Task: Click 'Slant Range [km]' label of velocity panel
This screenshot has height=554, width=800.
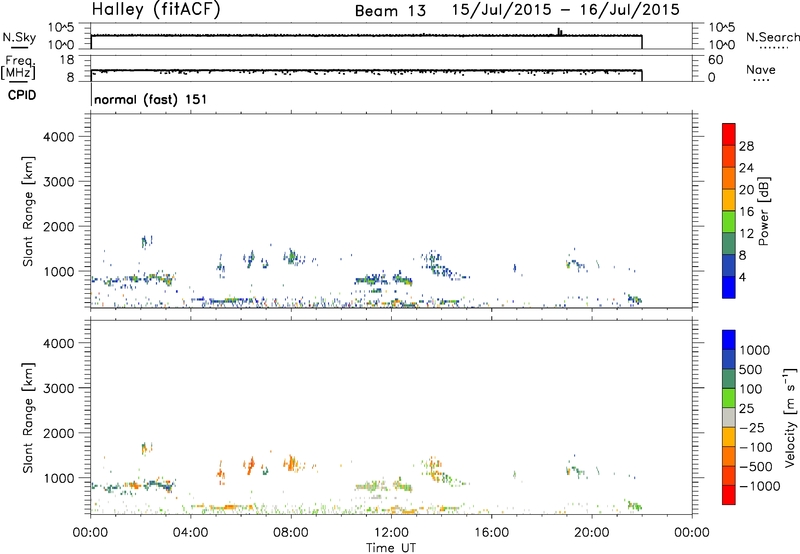Action: click(28, 417)
